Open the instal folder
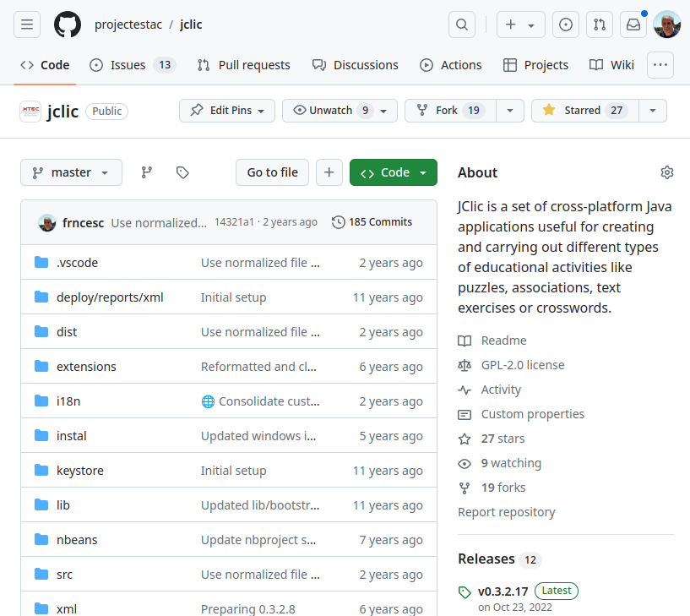Screen dimensions: 690x616 click(x=71, y=436)
